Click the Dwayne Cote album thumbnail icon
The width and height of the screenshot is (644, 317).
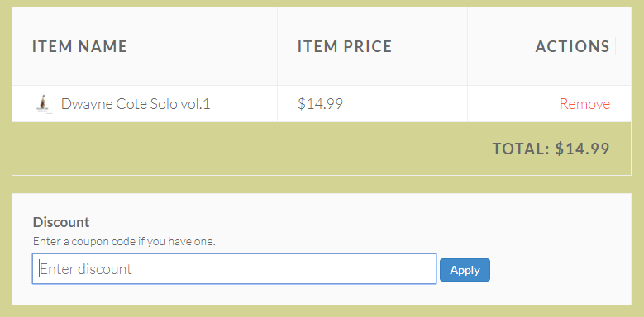point(43,104)
